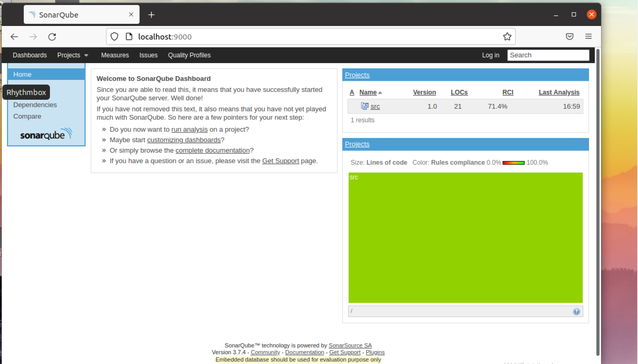Click the 1 results text
This screenshot has height=364, width=638.
(x=362, y=120)
